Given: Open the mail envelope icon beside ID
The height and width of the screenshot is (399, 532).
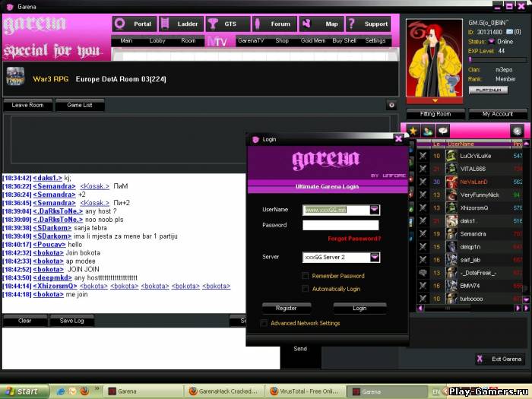Looking at the screenshot, I should point(509,32).
